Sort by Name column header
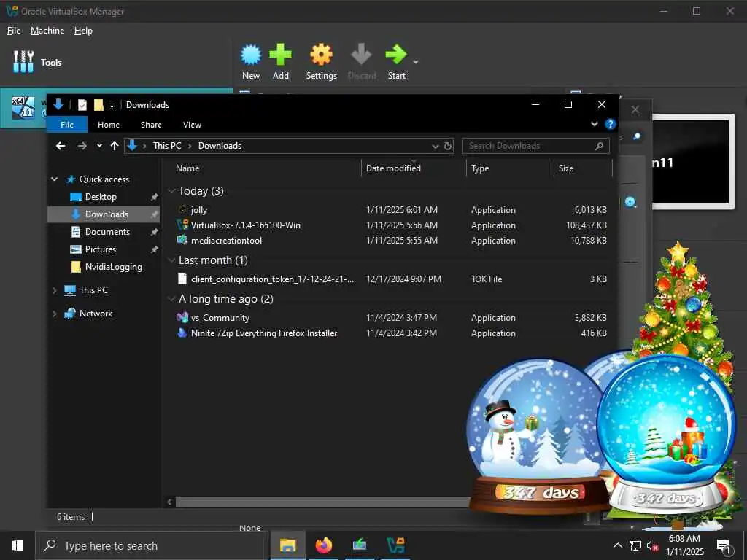Viewport: 747px width, 560px height. [x=187, y=168]
